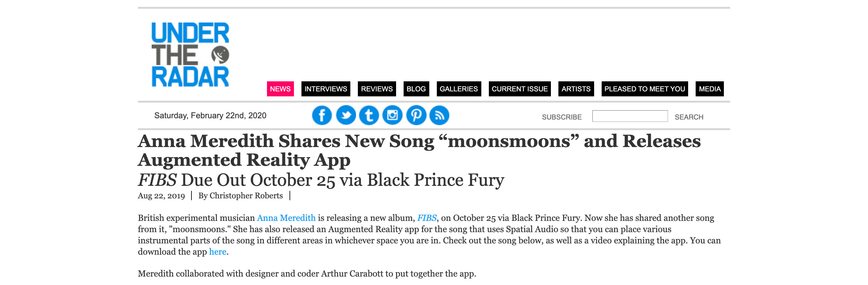Go to the ARTISTS section
Screen dimensions: 868x285
pyautogui.click(x=576, y=89)
